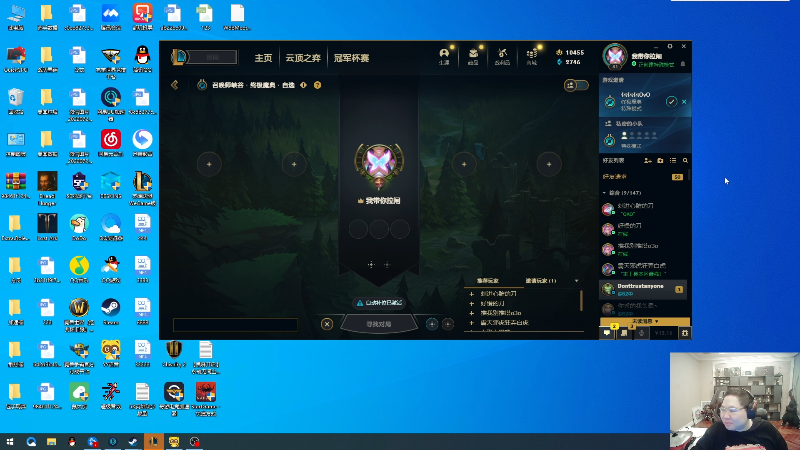This screenshot has height=450, width=800.
Task: Select the primary position icon
Action: (371, 264)
